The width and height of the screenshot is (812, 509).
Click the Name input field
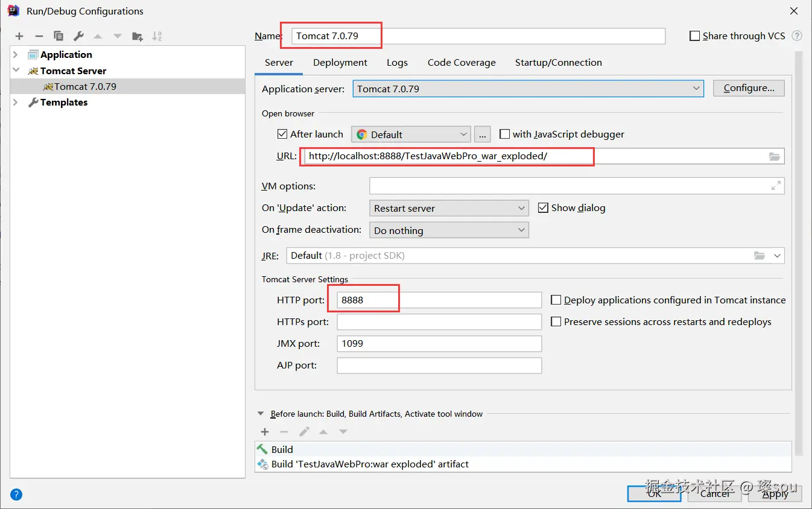point(478,36)
